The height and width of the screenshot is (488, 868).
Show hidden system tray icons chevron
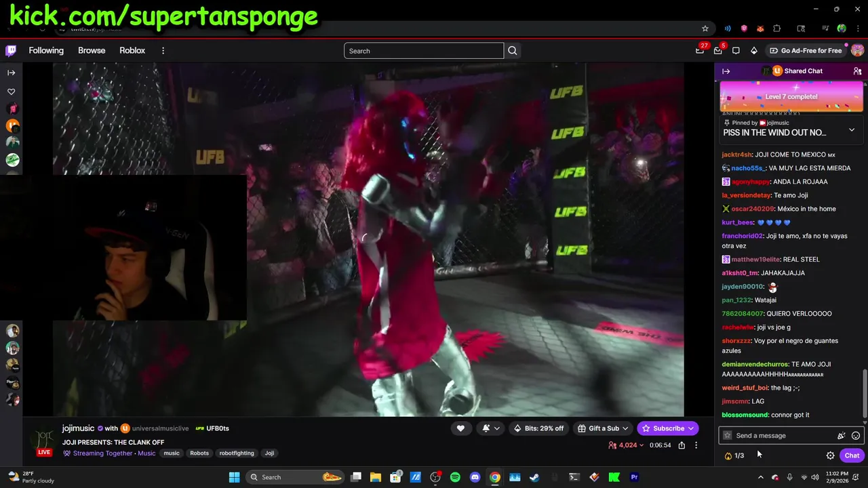click(760, 477)
